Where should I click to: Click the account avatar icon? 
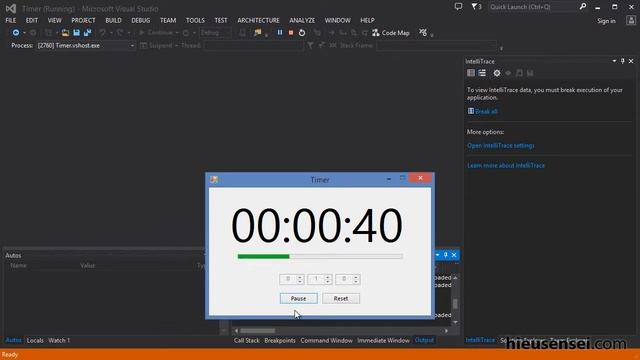pos(631,20)
